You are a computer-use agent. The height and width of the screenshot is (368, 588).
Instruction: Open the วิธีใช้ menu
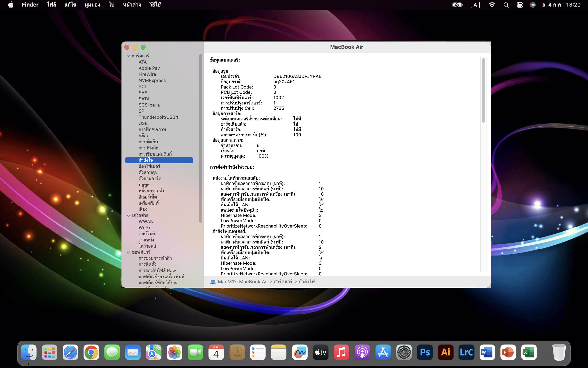[x=155, y=5]
